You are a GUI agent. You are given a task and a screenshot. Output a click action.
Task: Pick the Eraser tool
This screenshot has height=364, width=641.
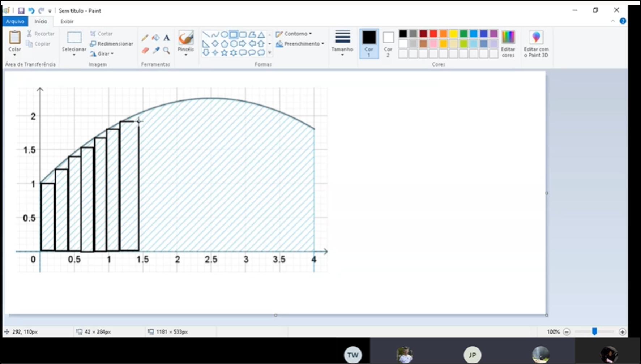pyautogui.click(x=145, y=51)
